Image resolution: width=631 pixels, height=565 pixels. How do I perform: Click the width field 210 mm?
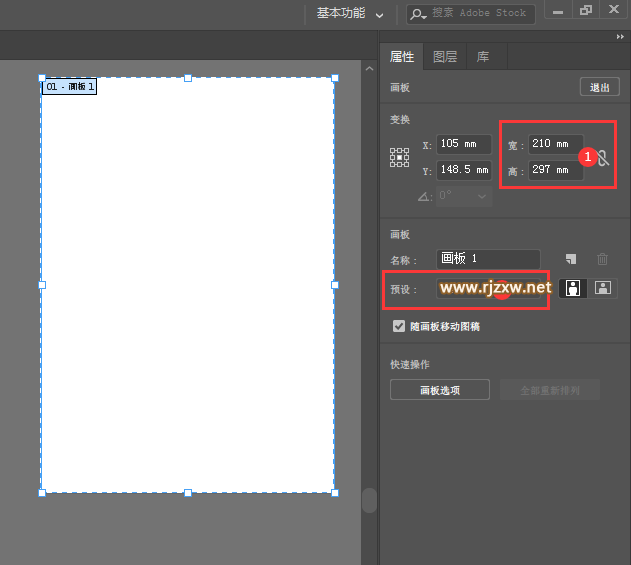point(555,144)
